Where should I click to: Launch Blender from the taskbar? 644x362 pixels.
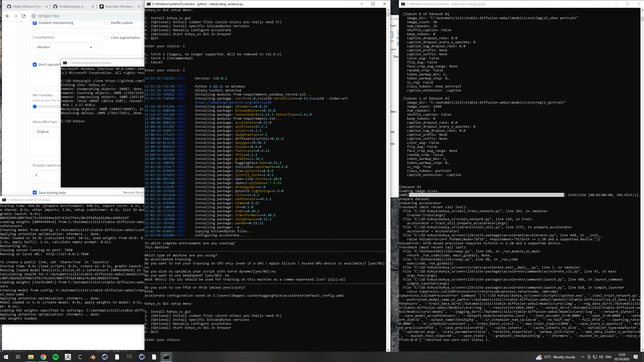pos(93,357)
